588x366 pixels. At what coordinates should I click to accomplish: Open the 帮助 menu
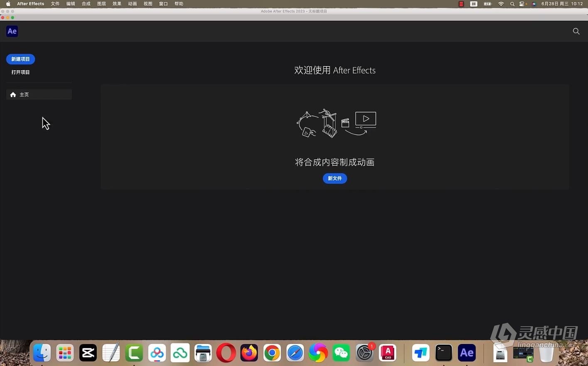[x=179, y=4]
